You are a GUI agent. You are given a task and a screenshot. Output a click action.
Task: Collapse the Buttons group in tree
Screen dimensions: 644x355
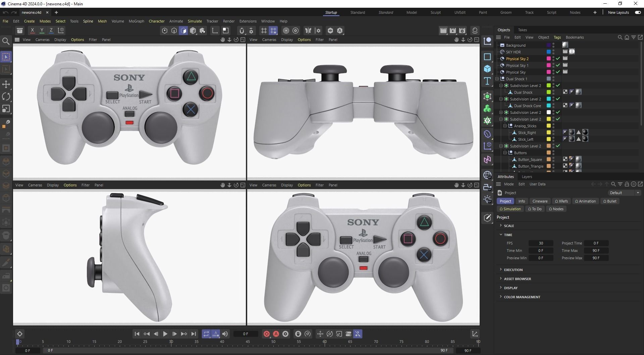pyautogui.click(x=505, y=153)
